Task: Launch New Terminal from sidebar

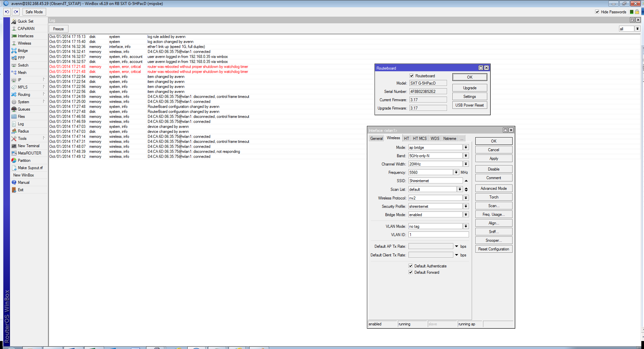Action: point(28,146)
